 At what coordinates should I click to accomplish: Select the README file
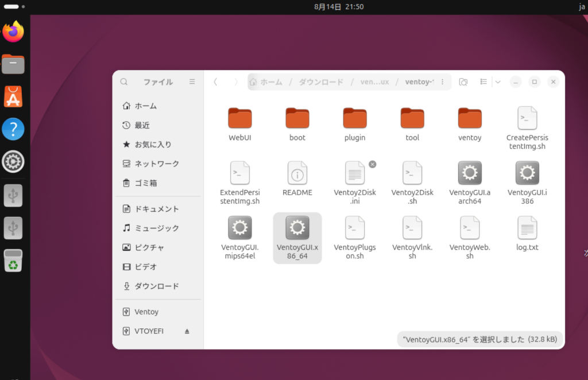click(297, 179)
